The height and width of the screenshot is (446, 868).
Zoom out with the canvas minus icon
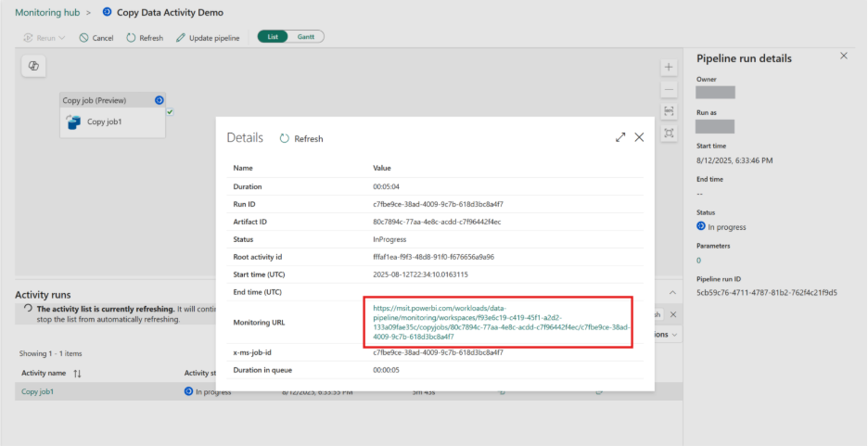(x=669, y=89)
